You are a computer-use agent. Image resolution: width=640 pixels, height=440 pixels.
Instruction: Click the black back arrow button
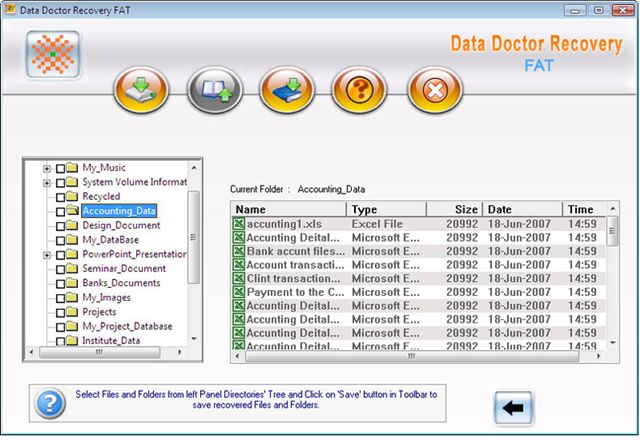tap(513, 408)
